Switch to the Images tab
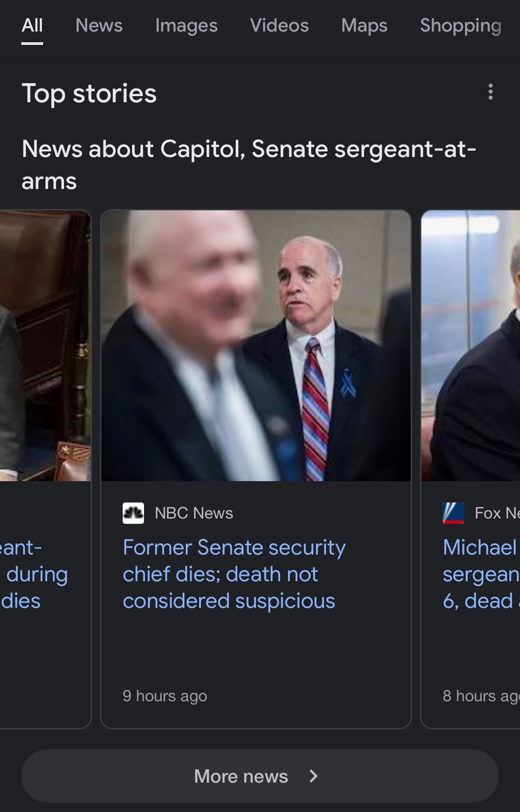The image size is (520, 812). tap(186, 26)
